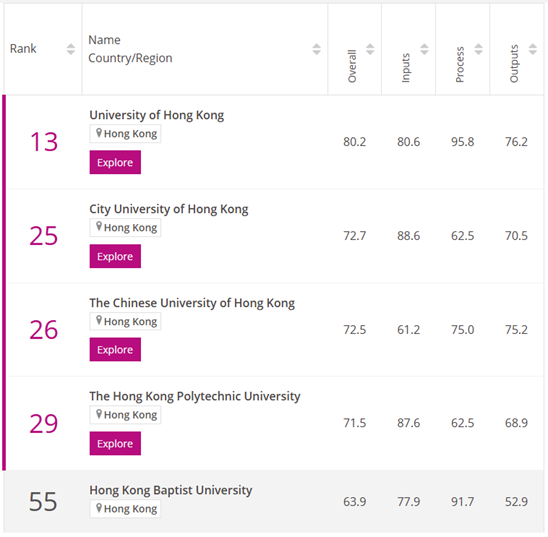Sort by Overall score arrows
Image resolution: width=548 pixels, height=537 pixels.
pos(370,49)
